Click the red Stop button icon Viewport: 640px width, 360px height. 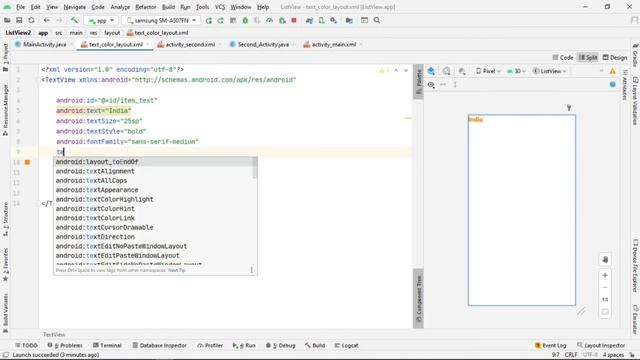click(x=294, y=20)
